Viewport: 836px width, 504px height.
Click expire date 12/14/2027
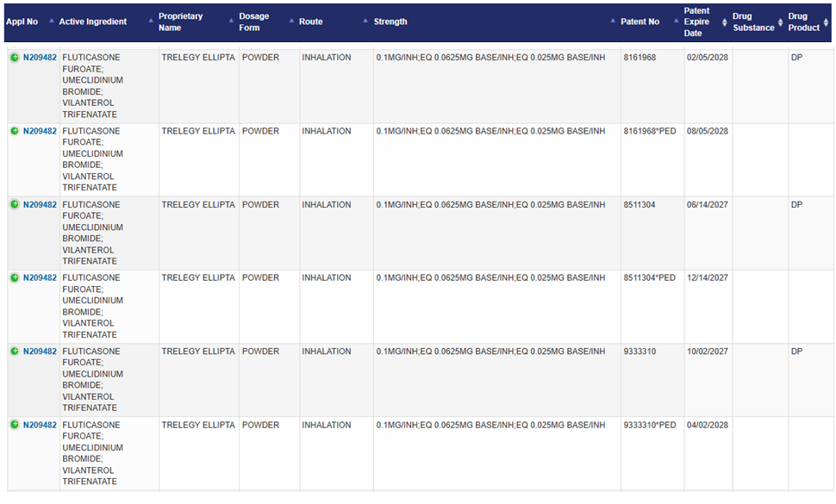[707, 277]
